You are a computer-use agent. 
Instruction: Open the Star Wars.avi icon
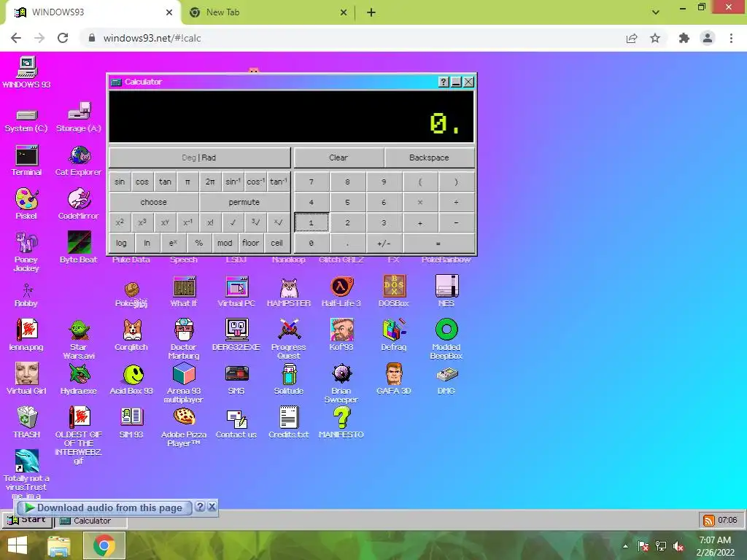79,339
